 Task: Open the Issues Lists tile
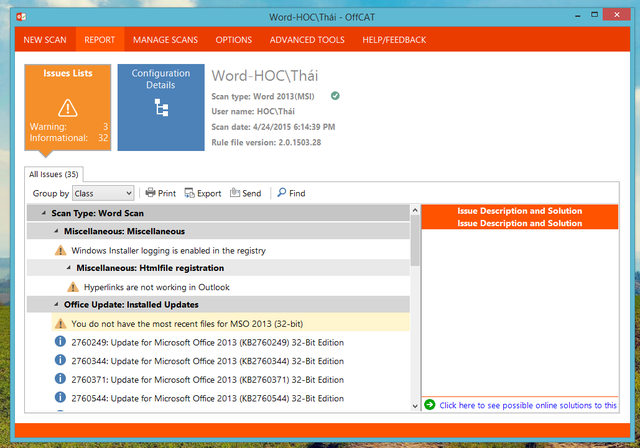[x=68, y=106]
